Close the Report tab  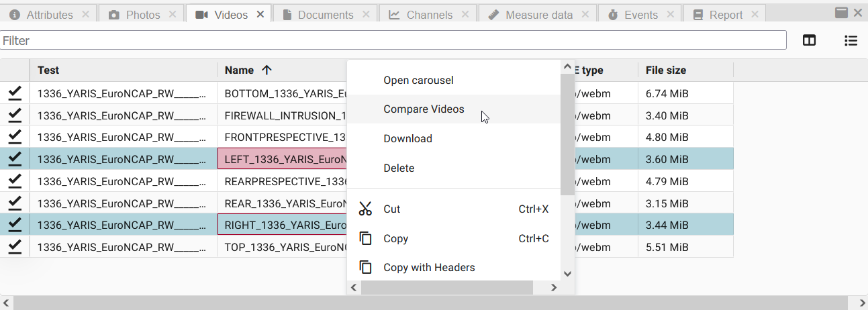click(755, 14)
